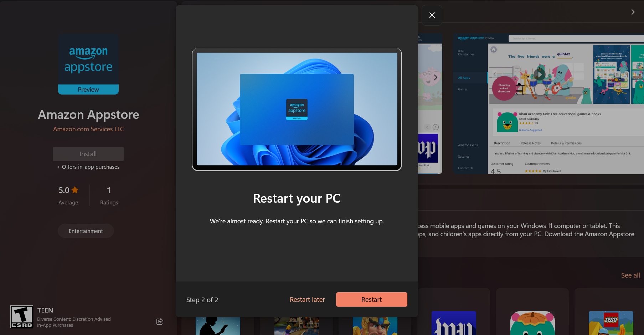Open the Kindle reading silhouette app tile

click(218, 326)
